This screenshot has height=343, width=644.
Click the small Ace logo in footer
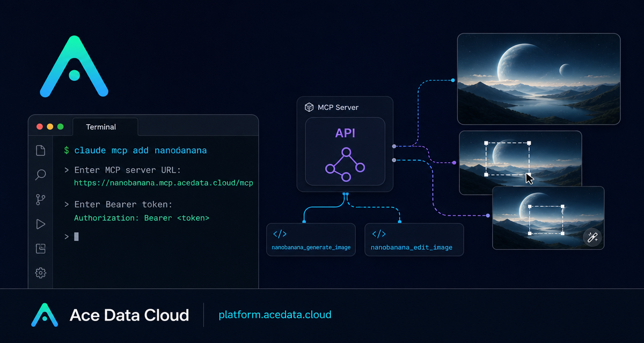45,315
